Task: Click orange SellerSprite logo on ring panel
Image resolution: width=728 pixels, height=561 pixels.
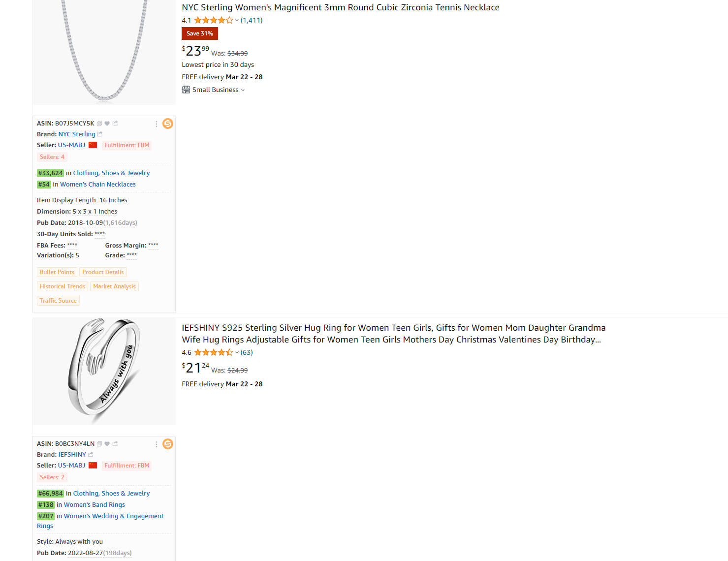Action: point(168,444)
